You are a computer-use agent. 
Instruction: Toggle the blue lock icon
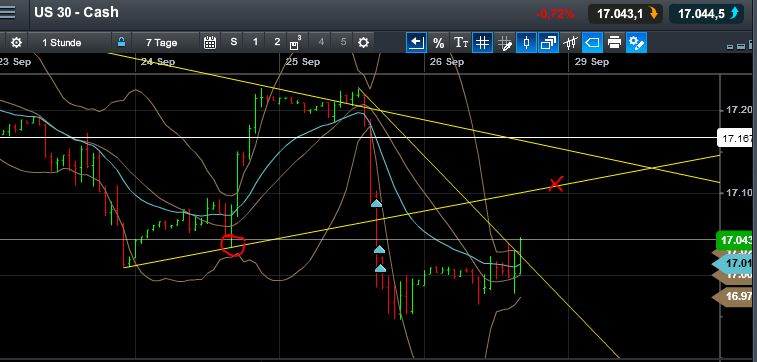tap(121, 42)
